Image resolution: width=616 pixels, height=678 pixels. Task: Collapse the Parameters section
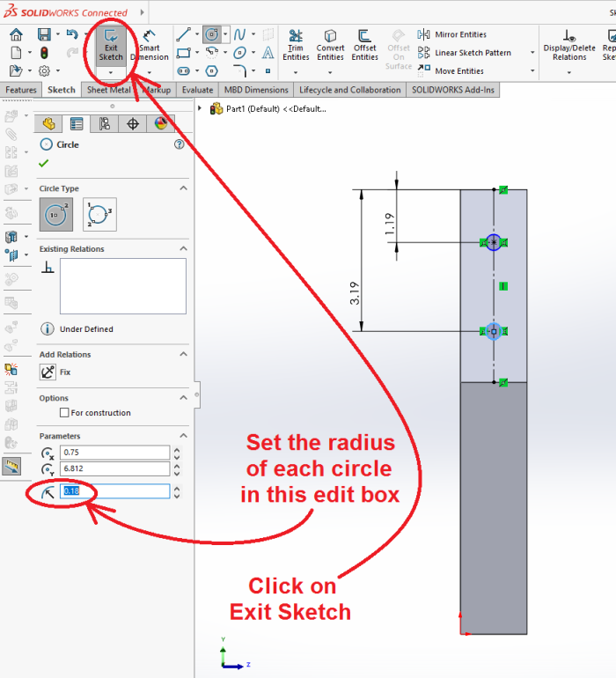183,436
